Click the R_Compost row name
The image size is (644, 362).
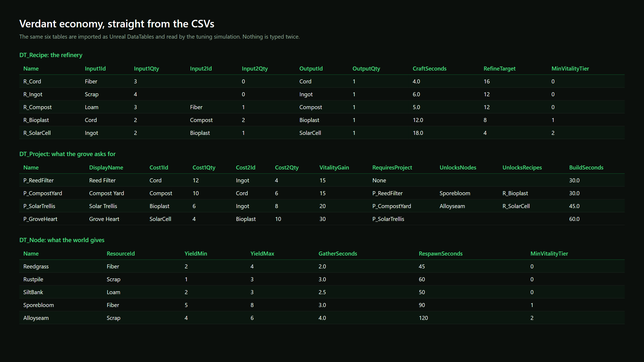[37, 107]
